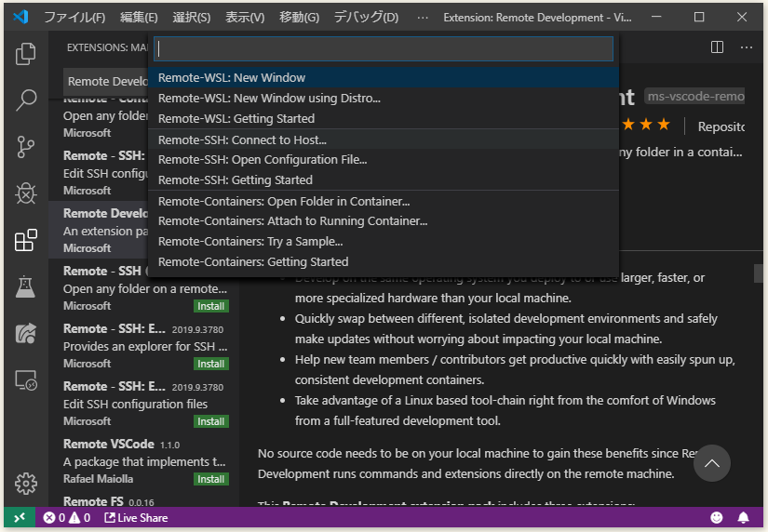Open the editor more actions ellipsis
The width and height of the screenshot is (768, 532).
tap(747, 47)
